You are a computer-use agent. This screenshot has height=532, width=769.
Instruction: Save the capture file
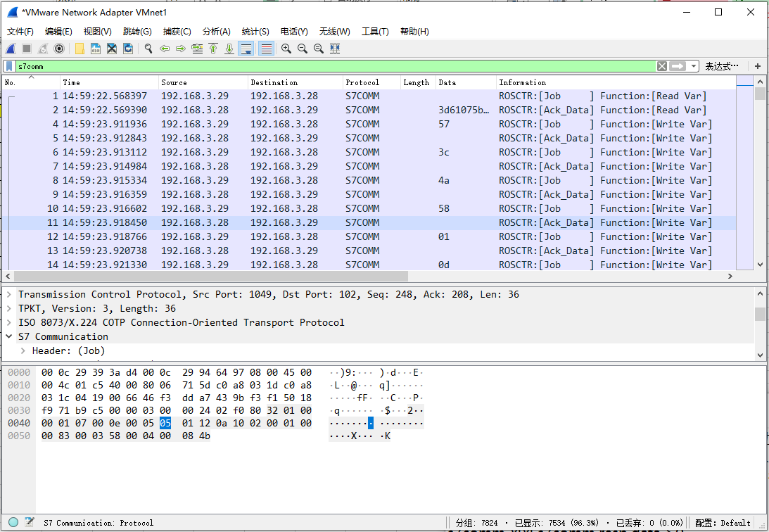click(96, 49)
